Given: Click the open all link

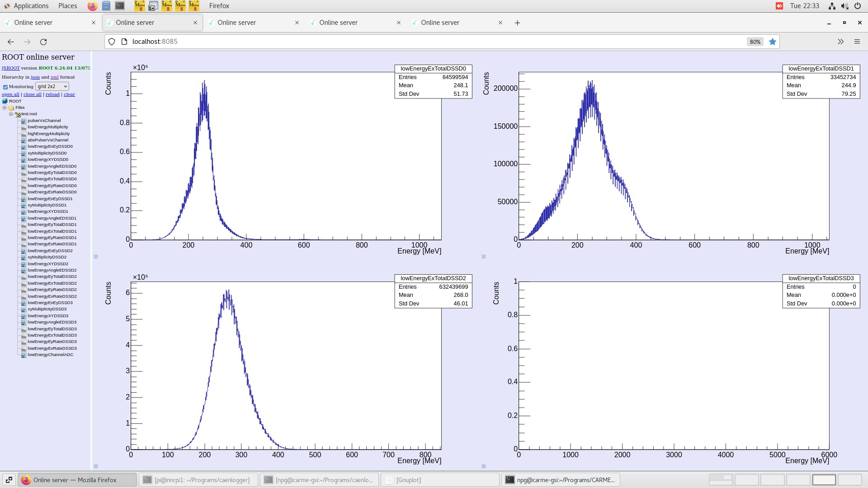Looking at the screenshot, I should (10, 94).
